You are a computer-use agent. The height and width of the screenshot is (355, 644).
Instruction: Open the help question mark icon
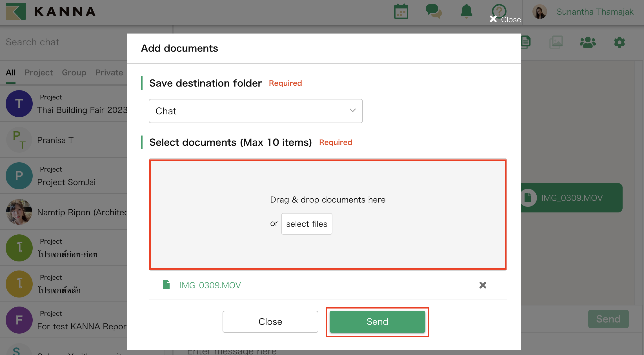499,11
